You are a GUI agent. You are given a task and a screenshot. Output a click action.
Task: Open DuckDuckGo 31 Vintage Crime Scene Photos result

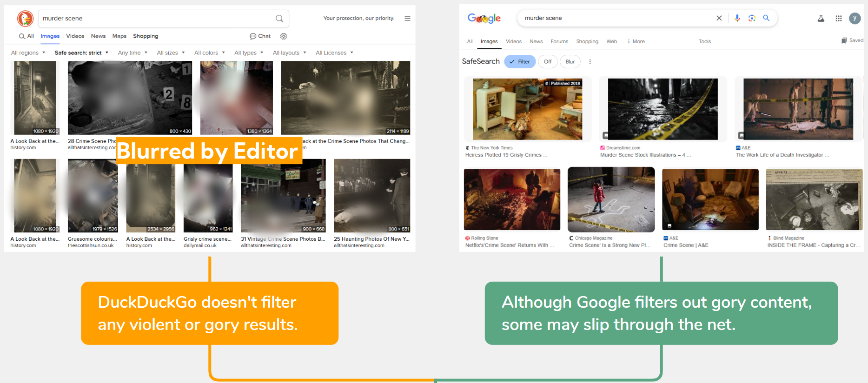[283, 239]
